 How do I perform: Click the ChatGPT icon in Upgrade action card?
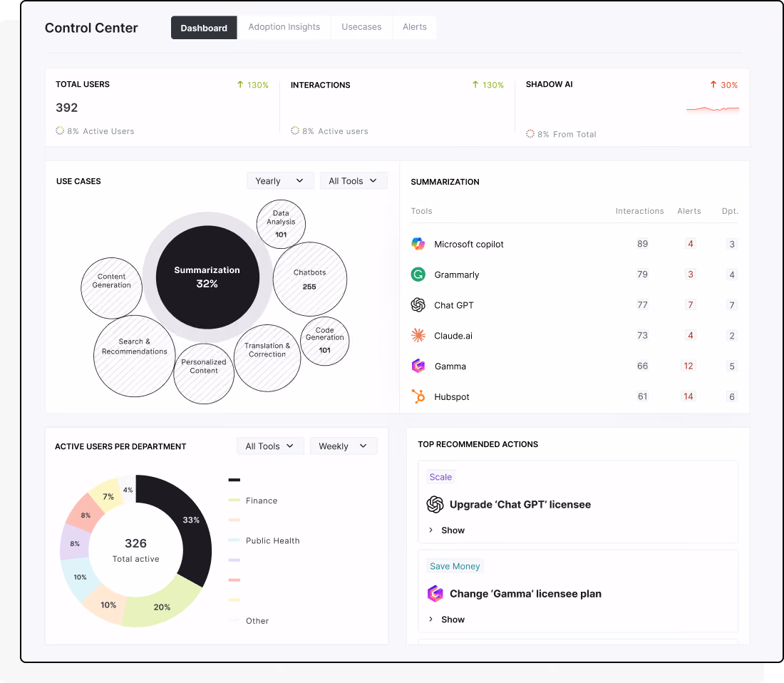435,505
